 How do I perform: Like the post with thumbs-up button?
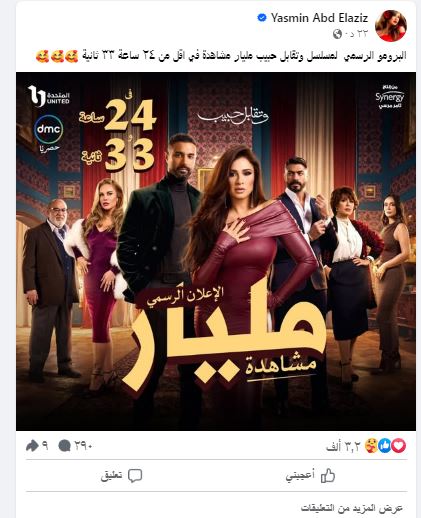click(310, 476)
